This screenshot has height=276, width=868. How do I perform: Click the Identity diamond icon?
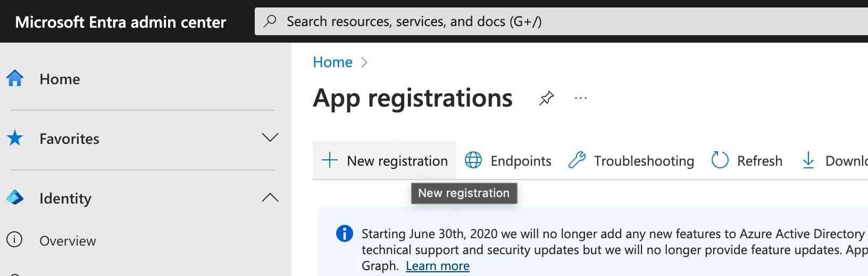point(15,198)
